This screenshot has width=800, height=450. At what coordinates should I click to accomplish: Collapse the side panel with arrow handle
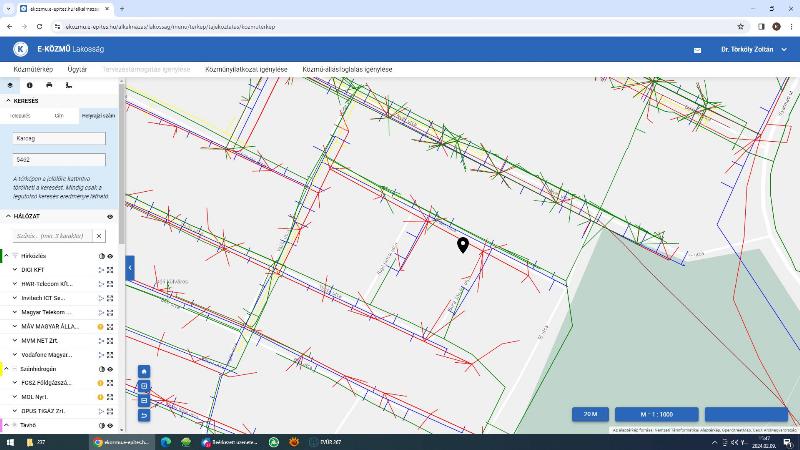tap(130, 268)
